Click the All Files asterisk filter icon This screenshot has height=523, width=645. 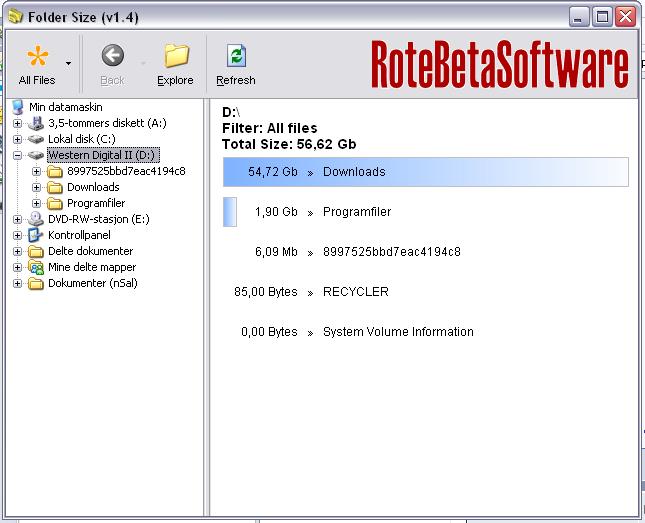point(37,58)
